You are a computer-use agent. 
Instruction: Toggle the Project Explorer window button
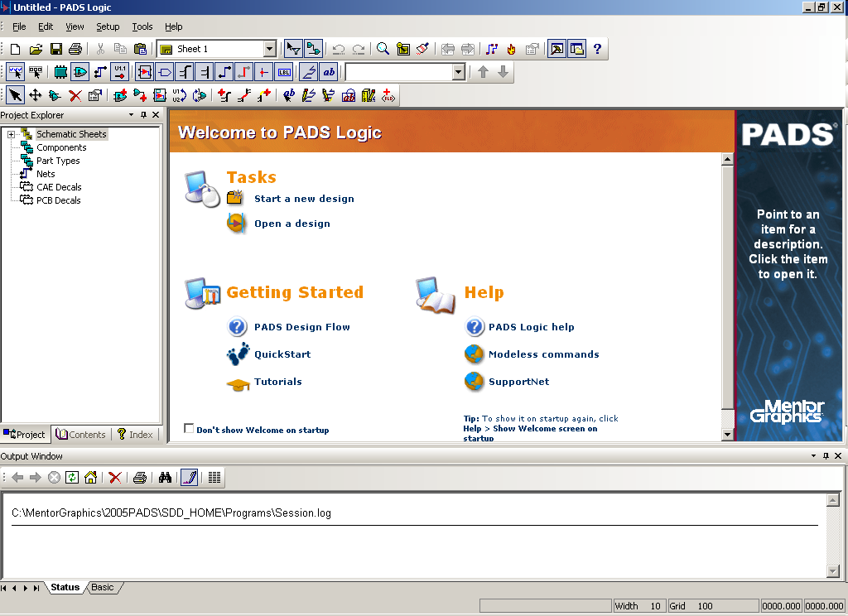click(577, 49)
